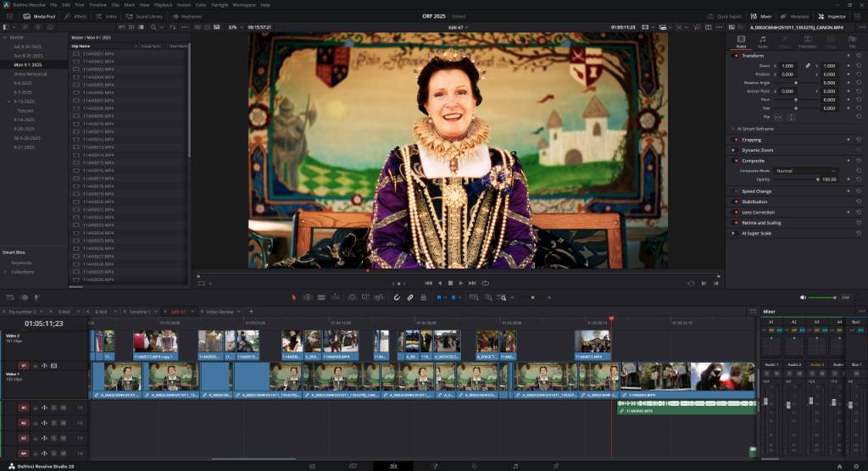Click the Flag marker icon in toolbar
This screenshot has height=471, width=868.
[x=439, y=297]
